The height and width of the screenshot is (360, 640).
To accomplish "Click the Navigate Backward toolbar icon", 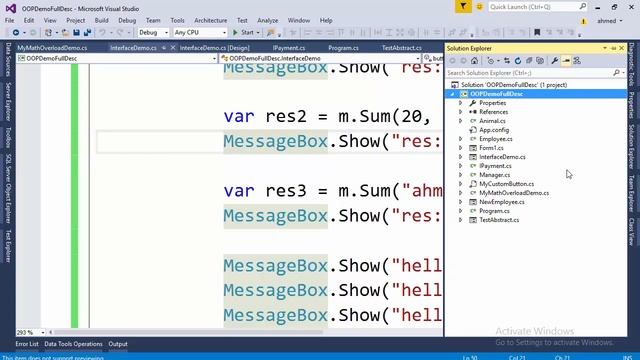I will coord(16,32).
